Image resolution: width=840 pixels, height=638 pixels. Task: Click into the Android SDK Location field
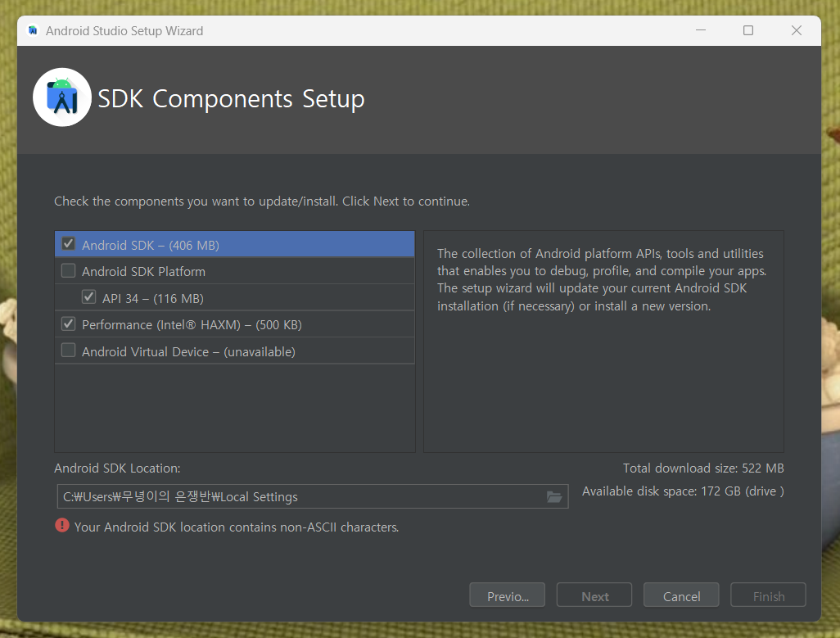point(312,496)
